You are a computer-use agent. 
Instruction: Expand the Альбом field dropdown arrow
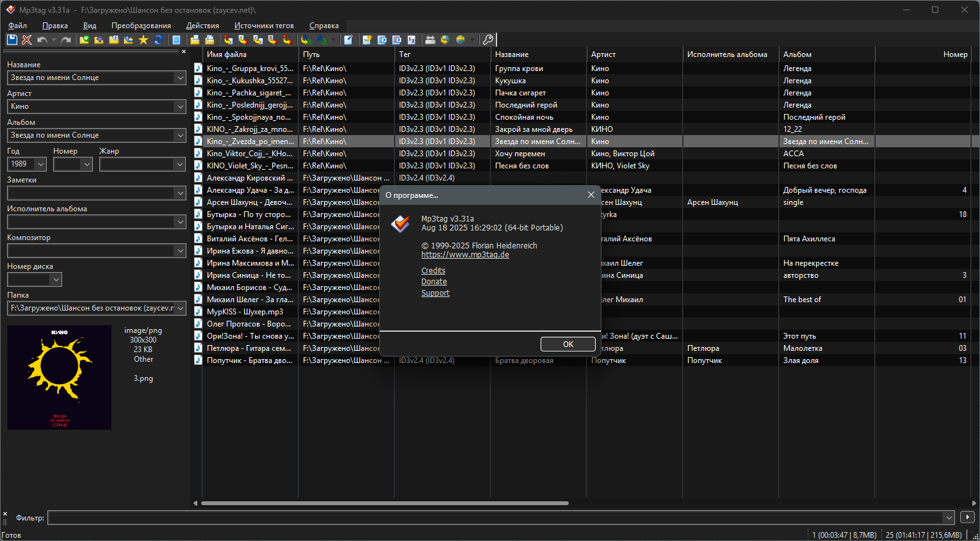[x=179, y=135]
